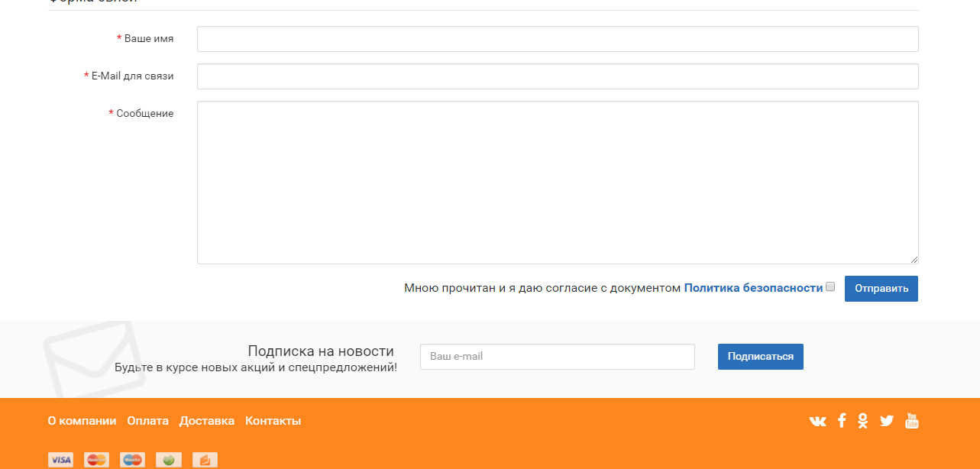
Task: Click the Отправить button
Action: (881, 289)
